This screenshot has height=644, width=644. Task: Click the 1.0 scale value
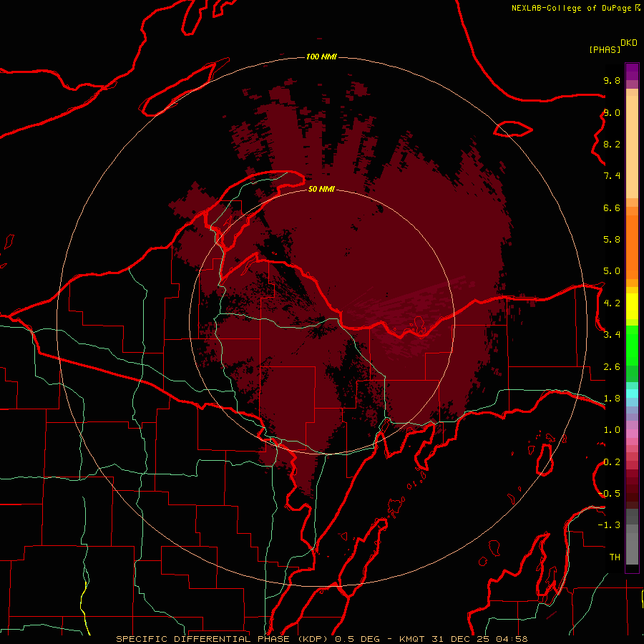coord(612,430)
